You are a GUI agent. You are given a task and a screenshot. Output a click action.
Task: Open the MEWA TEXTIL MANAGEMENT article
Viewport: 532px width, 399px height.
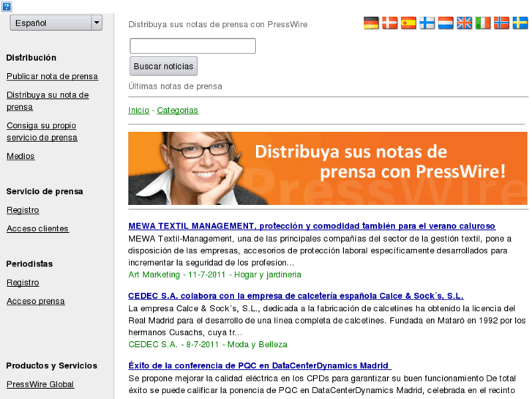pyautogui.click(x=312, y=226)
